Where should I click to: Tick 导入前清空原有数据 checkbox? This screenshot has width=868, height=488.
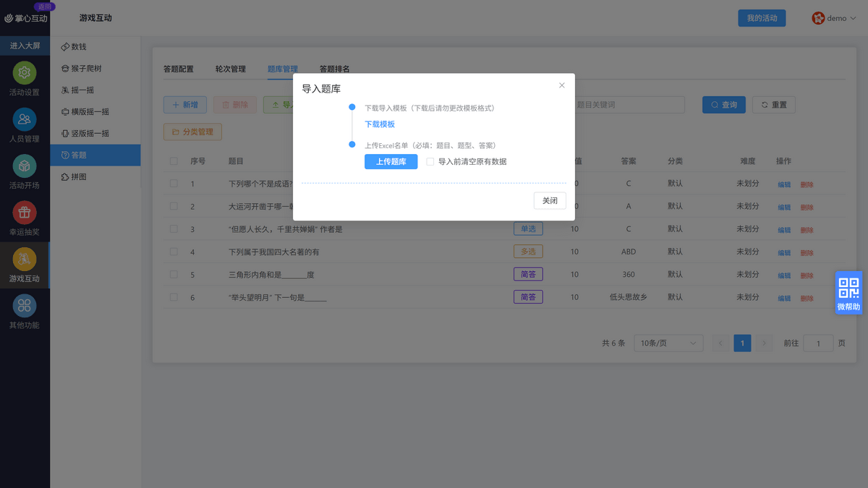pyautogui.click(x=430, y=161)
